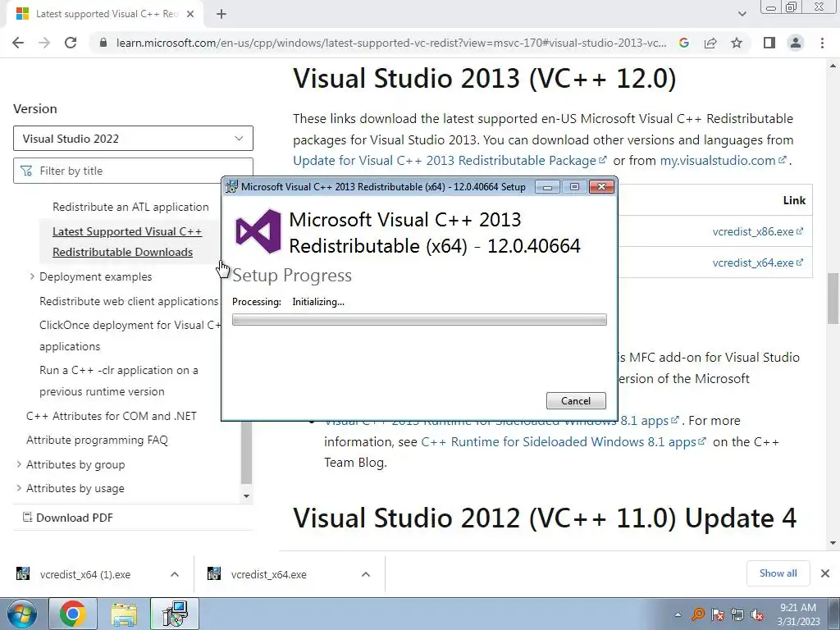The height and width of the screenshot is (630, 840).
Task: Select Latest Supported Visual C++ Redistributable Downloads
Action: [127, 242]
